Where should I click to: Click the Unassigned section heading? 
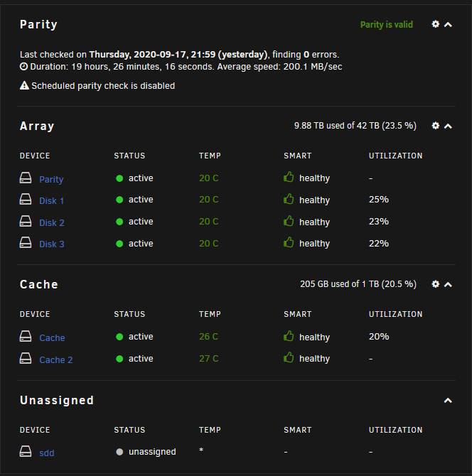[x=57, y=401]
